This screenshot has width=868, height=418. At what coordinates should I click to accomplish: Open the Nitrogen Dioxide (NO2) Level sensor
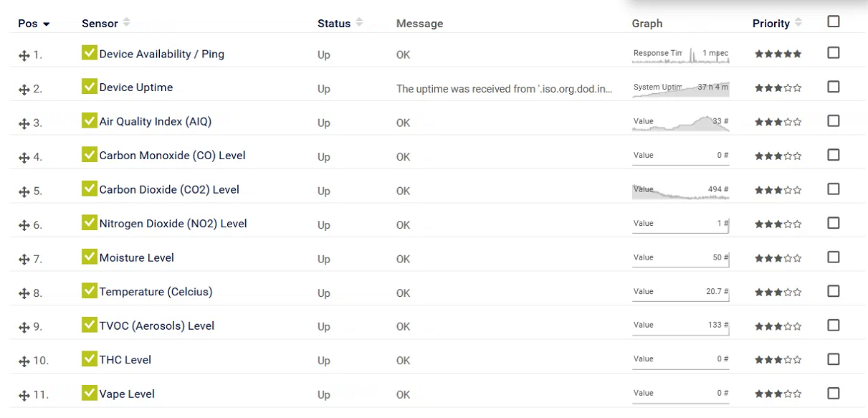tap(173, 224)
